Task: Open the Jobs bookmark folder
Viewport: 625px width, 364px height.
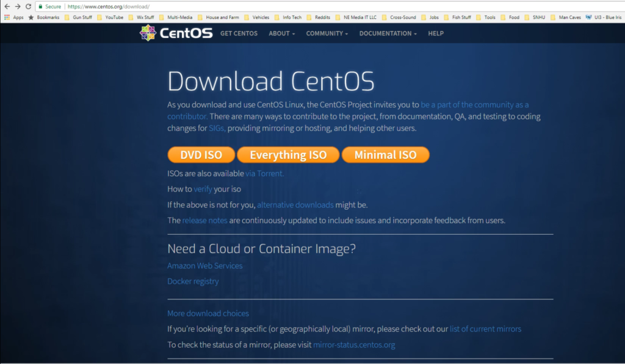Action: point(430,17)
